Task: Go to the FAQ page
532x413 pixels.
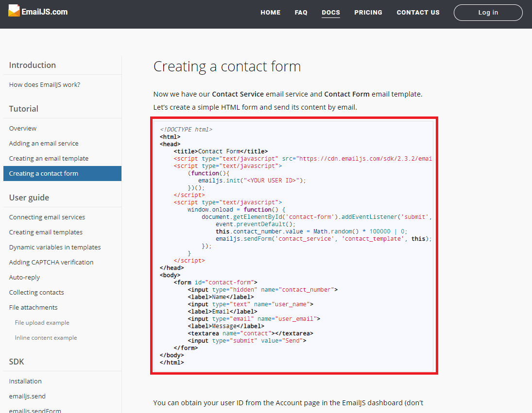Action: [x=301, y=13]
